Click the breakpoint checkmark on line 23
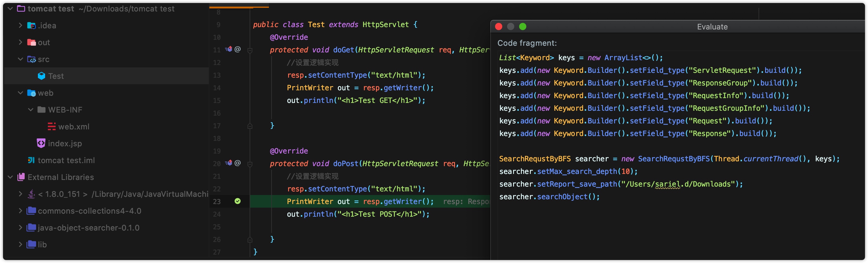 tap(238, 201)
